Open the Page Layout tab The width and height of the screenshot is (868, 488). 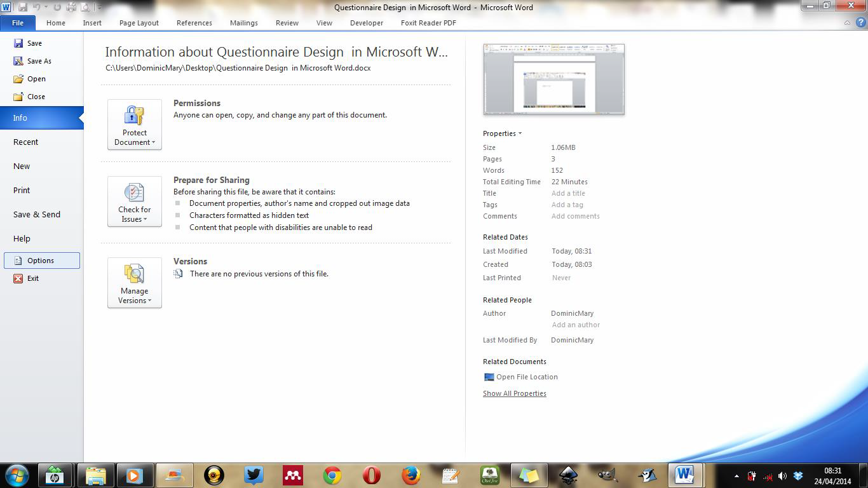(139, 23)
